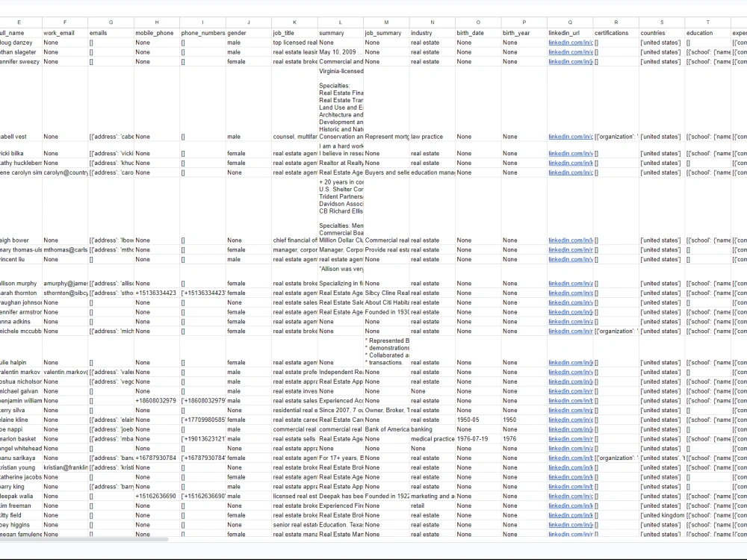The height and width of the screenshot is (560, 747).
Task: Select column header O
Action: coord(478,22)
